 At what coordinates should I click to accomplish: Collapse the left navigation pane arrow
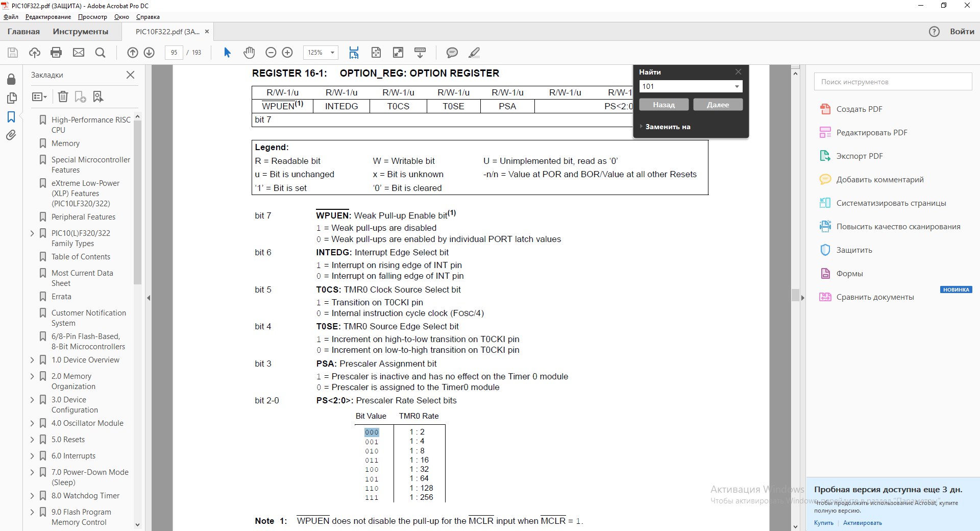149,298
